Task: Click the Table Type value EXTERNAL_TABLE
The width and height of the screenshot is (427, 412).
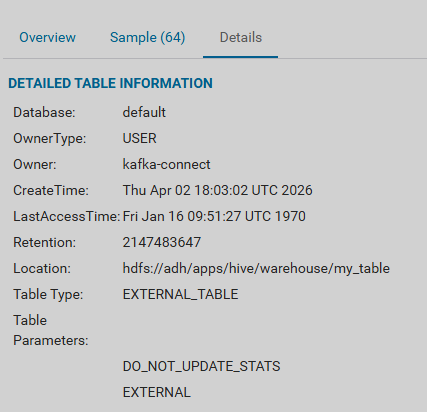Action: [180, 294]
